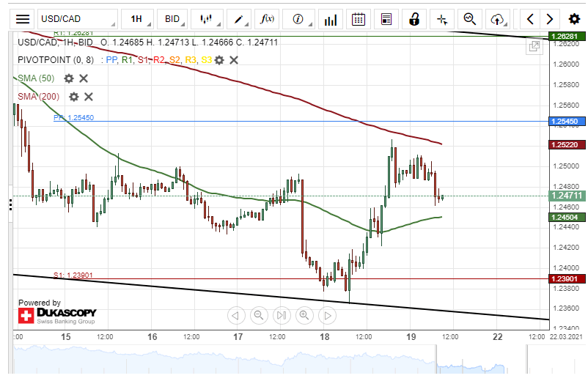The image size is (588, 381).
Task: Open the economic calendar icon
Action: point(359,19)
